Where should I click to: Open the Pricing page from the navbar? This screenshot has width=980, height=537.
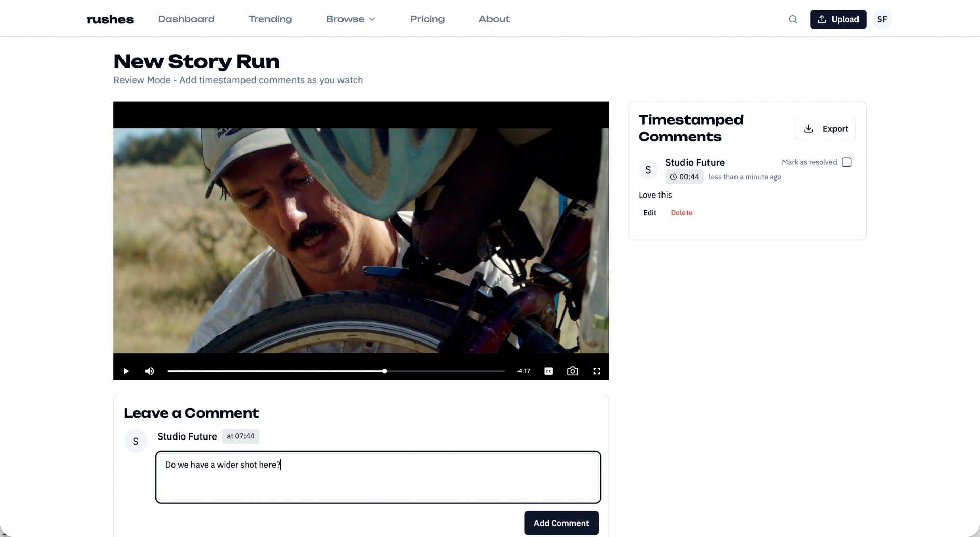click(x=427, y=19)
